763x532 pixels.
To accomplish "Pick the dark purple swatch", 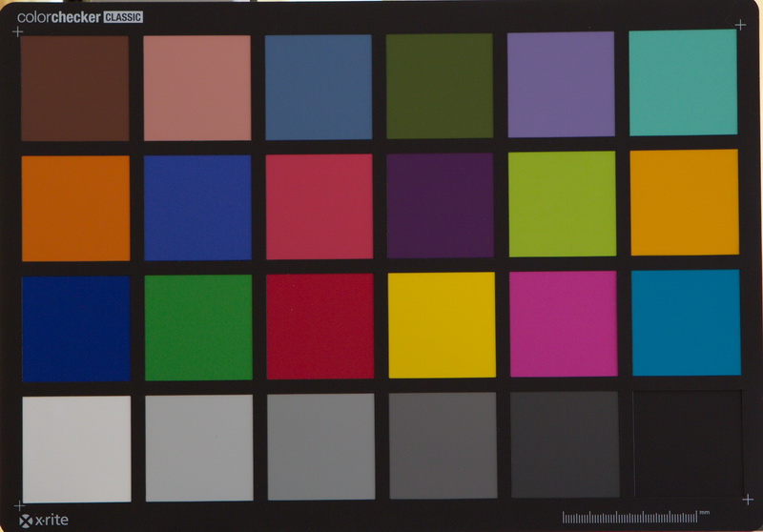I will coord(441,205).
